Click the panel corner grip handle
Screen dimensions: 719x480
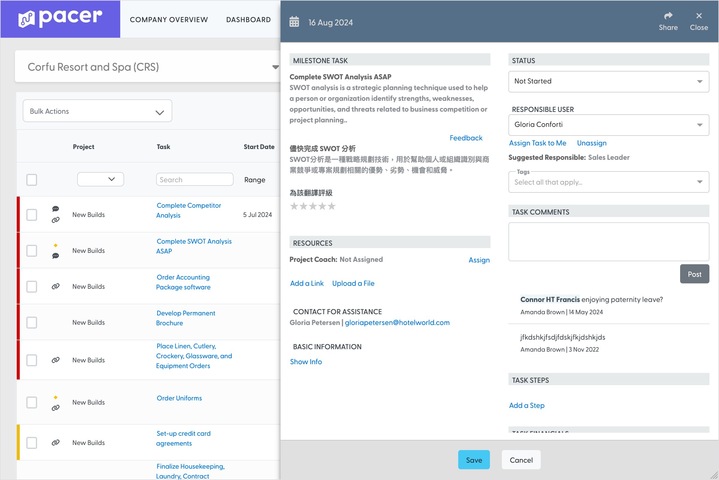pos(713,475)
